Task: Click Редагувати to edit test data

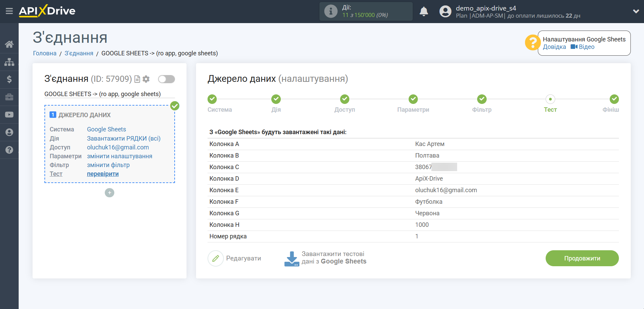Action: (235, 258)
